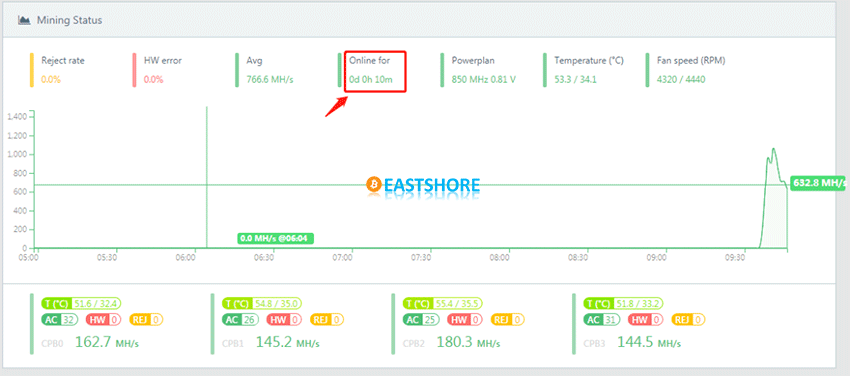The image size is (850, 376).
Task: Click the REJ 0 badge for CPB1
Action: [x=327, y=320]
